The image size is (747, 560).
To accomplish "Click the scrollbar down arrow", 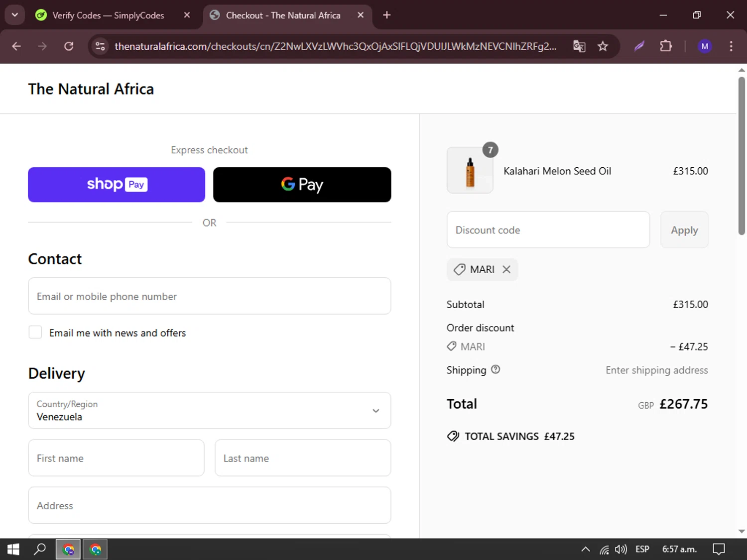I will (x=742, y=531).
